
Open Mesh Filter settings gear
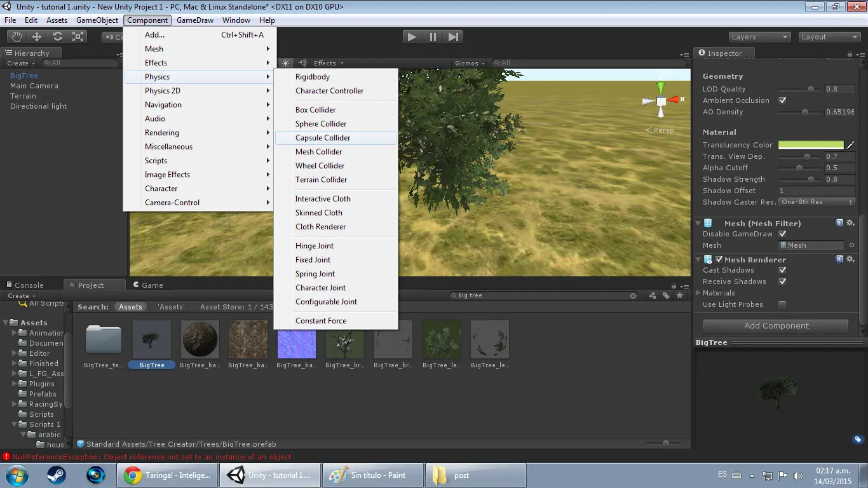(850, 223)
